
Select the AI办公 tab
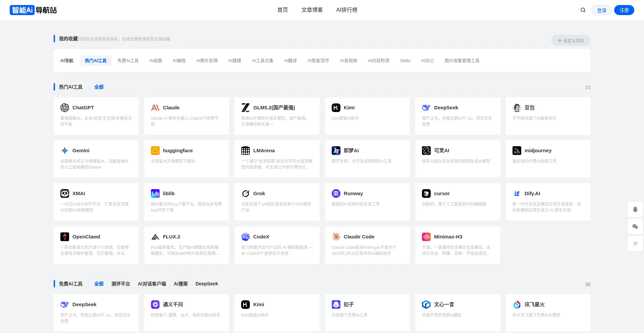(x=428, y=61)
